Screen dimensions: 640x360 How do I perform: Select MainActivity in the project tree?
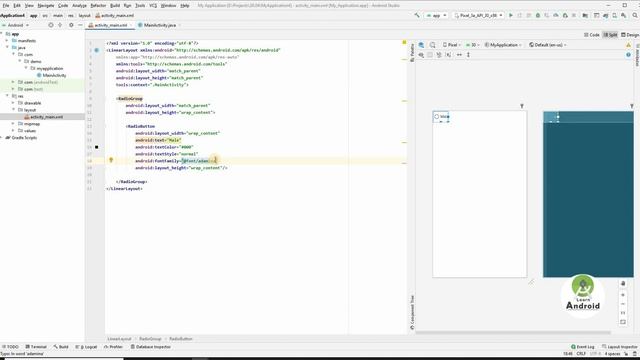51,76
